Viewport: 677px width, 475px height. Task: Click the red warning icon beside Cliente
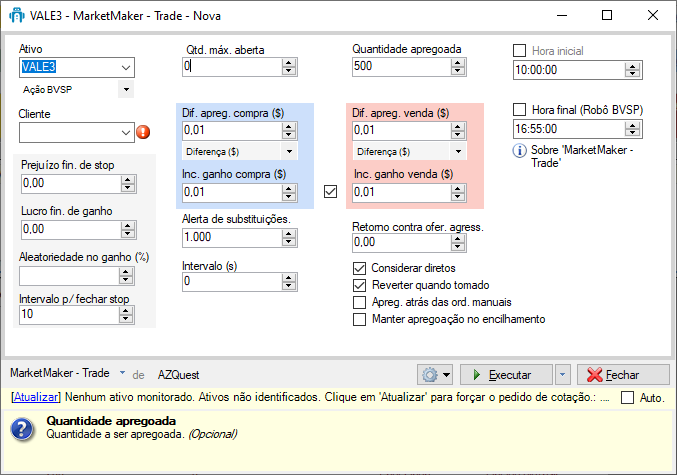142,132
